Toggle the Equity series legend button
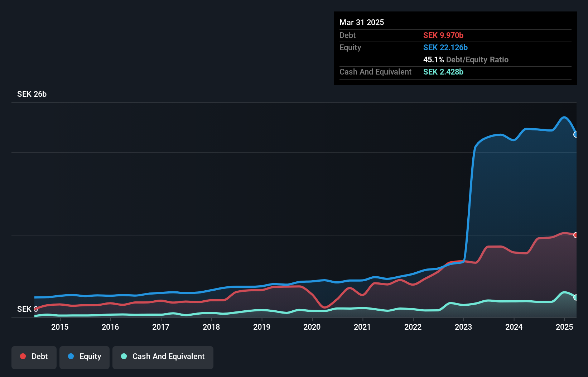Screen dimensions: 588x377 [x=85, y=357]
